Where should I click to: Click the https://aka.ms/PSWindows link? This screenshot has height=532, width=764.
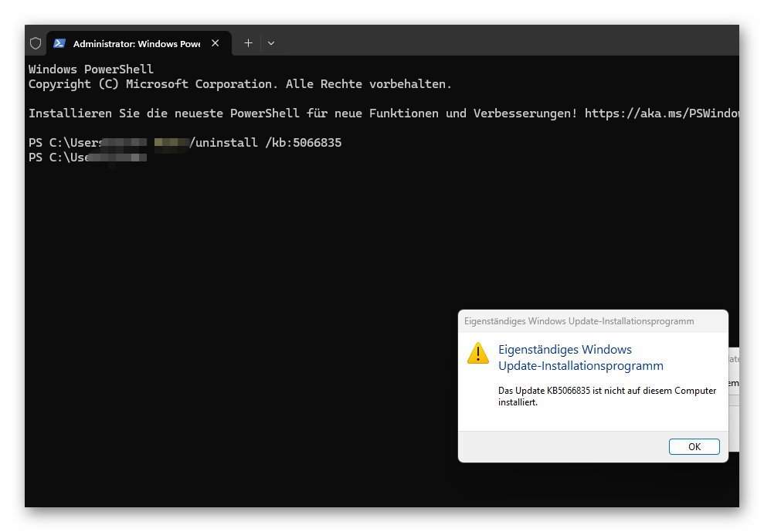coord(661,114)
